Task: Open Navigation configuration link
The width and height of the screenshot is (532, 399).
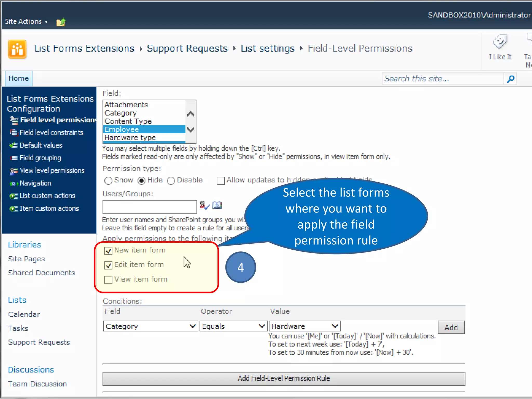Action: (x=36, y=183)
